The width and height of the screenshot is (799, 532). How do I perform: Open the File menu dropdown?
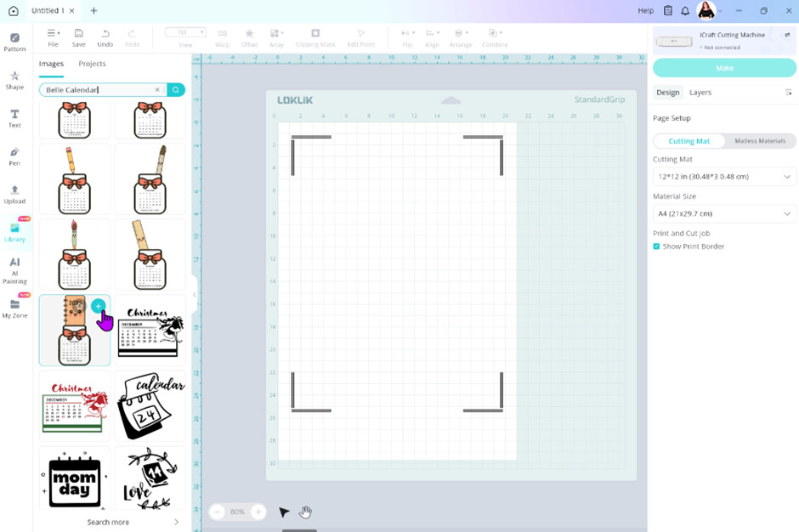(53, 37)
